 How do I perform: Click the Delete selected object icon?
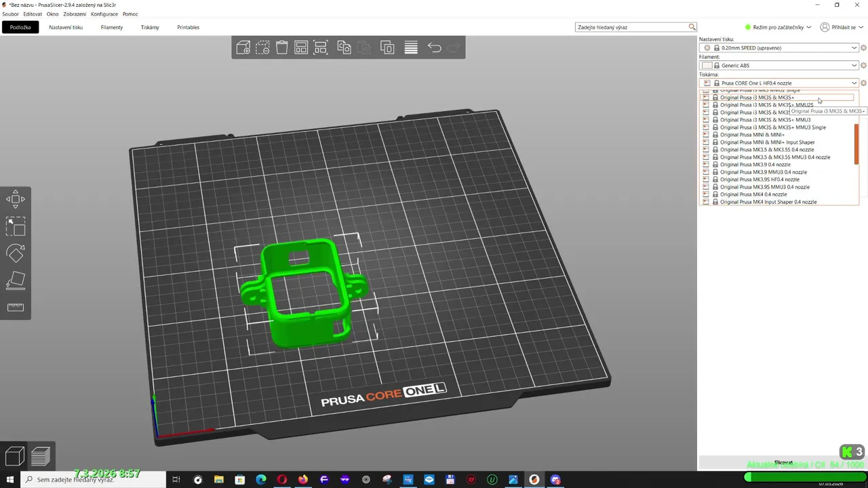pyautogui.click(x=262, y=47)
